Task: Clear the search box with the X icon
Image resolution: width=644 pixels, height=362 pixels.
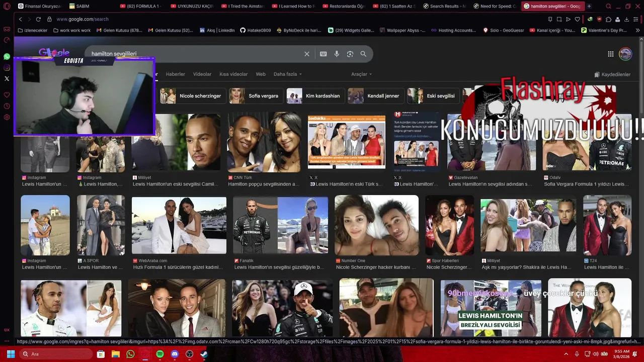Action: [307, 54]
